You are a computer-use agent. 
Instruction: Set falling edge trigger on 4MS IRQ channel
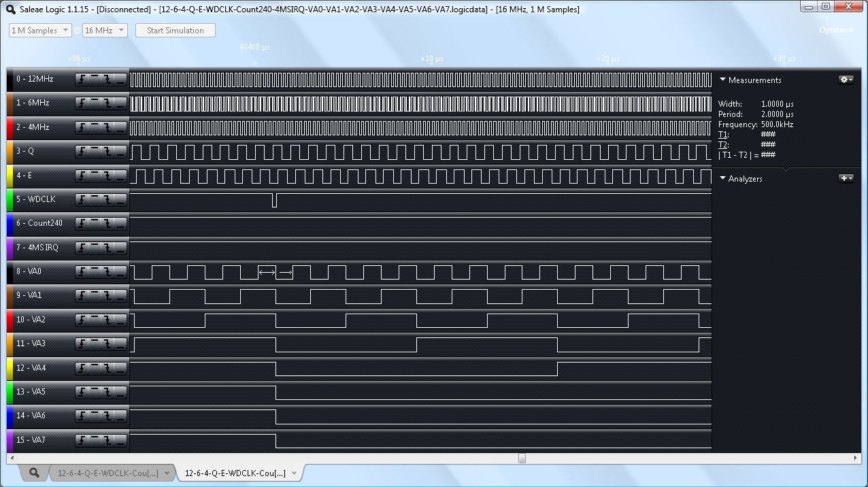pos(107,248)
